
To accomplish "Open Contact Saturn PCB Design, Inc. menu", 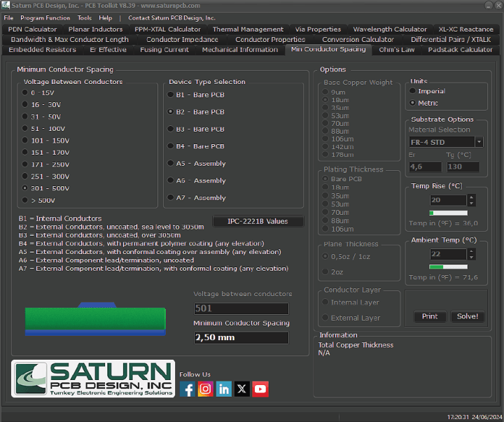I will tap(171, 17).
